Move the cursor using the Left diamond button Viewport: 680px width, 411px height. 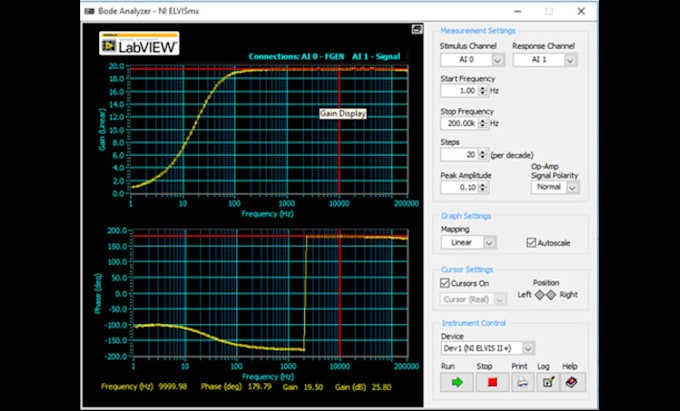pos(539,295)
